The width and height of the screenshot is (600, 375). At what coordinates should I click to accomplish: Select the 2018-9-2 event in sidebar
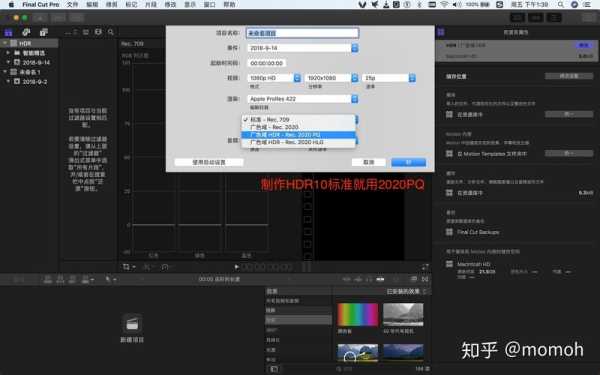[34, 81]
